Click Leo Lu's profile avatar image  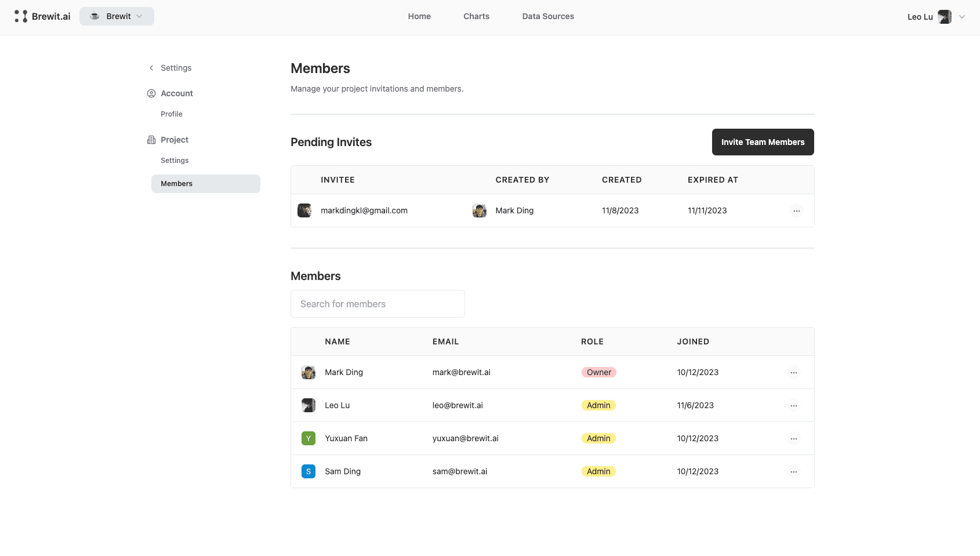[945, 17]
